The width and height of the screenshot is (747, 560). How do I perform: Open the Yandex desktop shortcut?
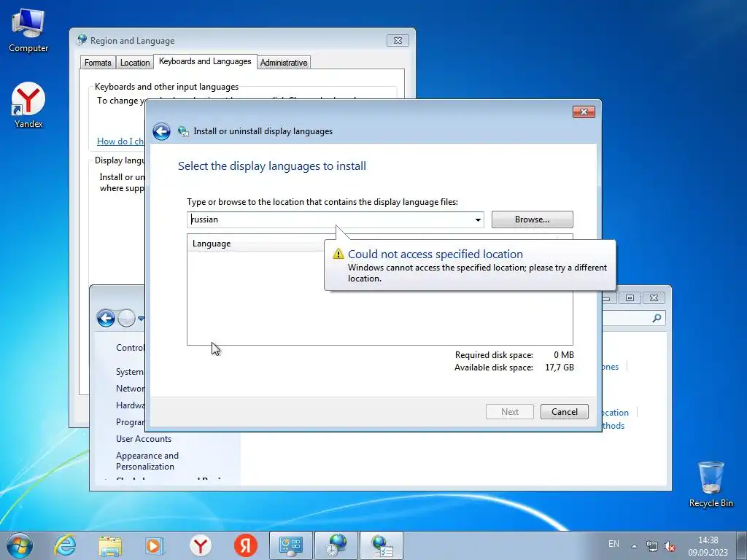tap(28, 105)
